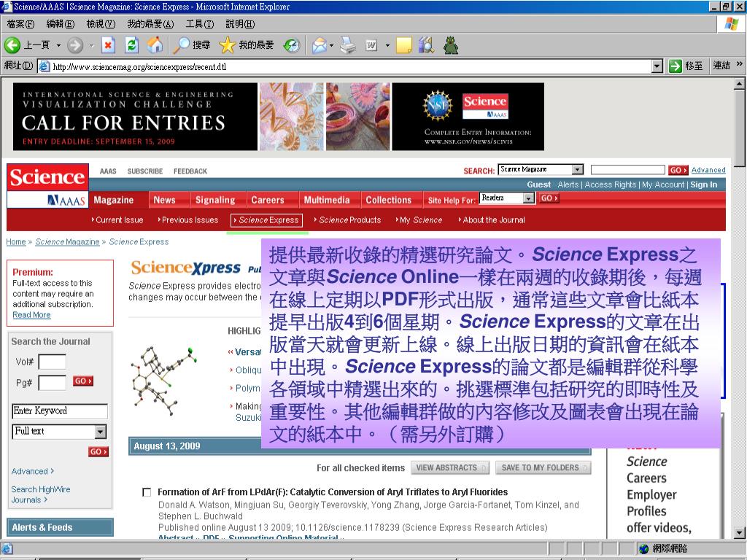Click the Home breadcrumb link
This screenshot has width=747, height=560.
(16, 242)
